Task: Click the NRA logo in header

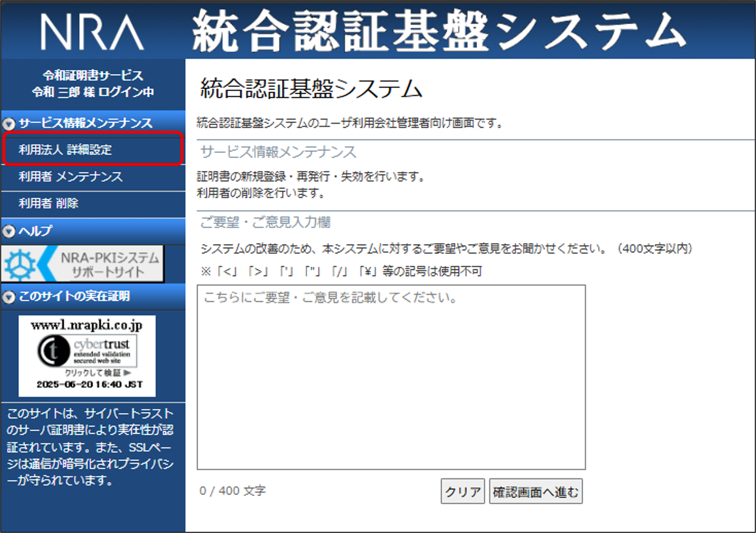Action: [x=92, y=32]
